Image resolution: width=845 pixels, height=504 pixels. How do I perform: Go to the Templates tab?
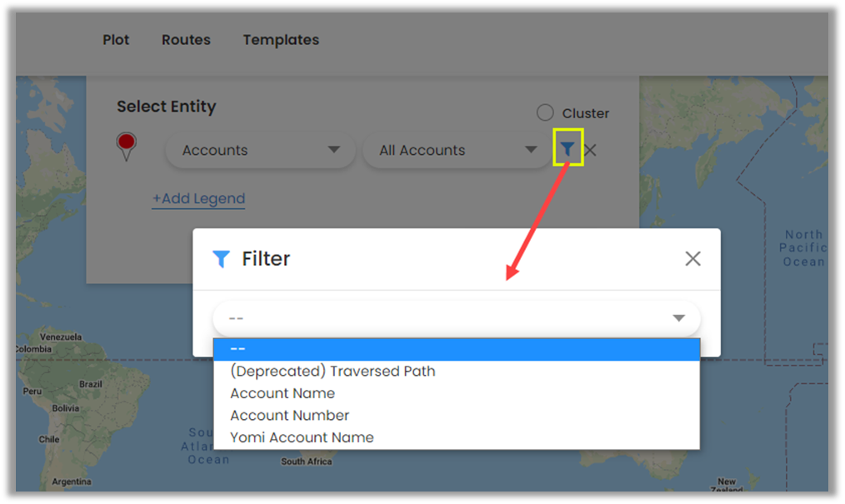click(281, 40)
